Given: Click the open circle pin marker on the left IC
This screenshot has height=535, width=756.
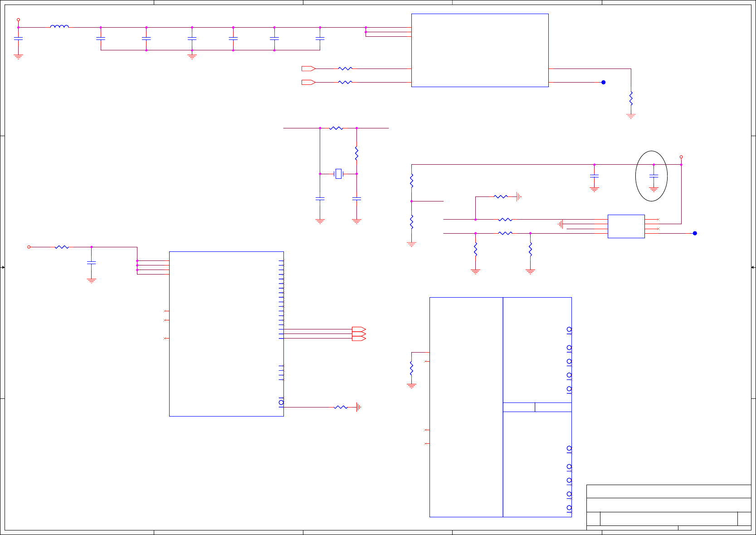Looking at the screenshot, I should click(281, 402).
